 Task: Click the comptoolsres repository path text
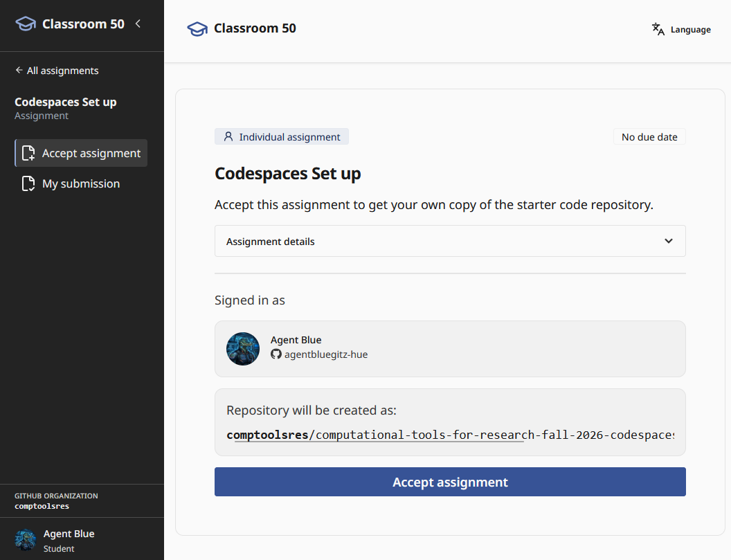(451, 435)
